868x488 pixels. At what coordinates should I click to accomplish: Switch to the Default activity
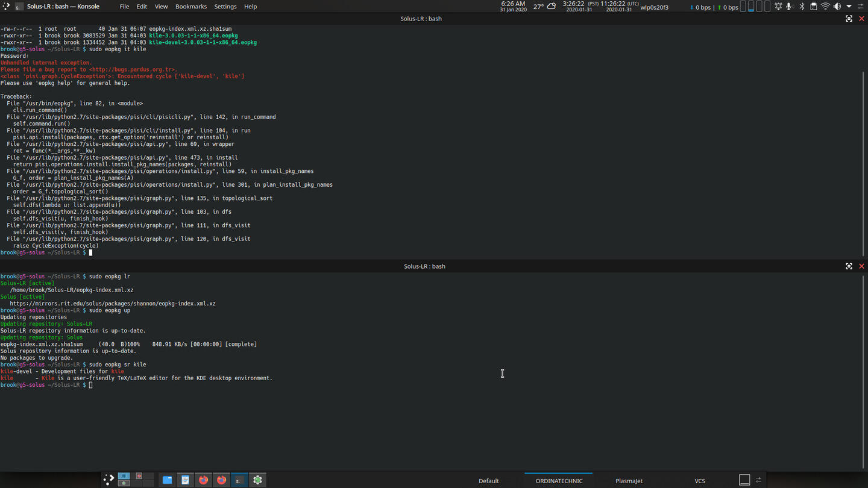[489, 481]
